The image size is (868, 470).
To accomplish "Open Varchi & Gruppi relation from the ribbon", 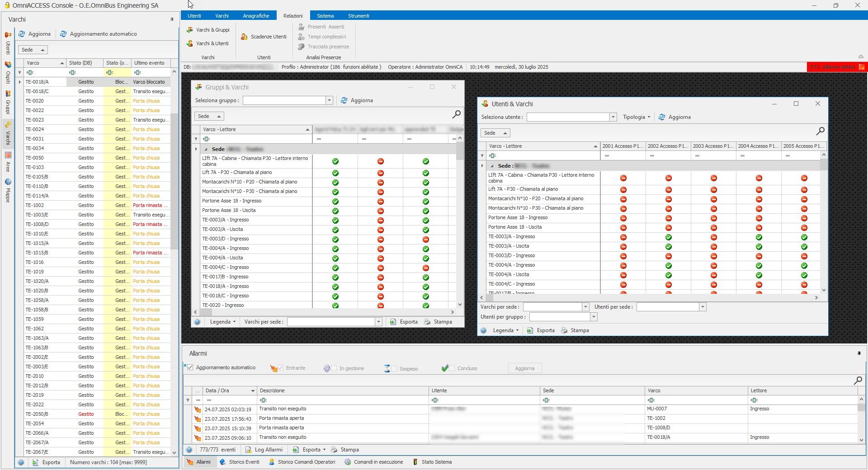I will 208,30.
